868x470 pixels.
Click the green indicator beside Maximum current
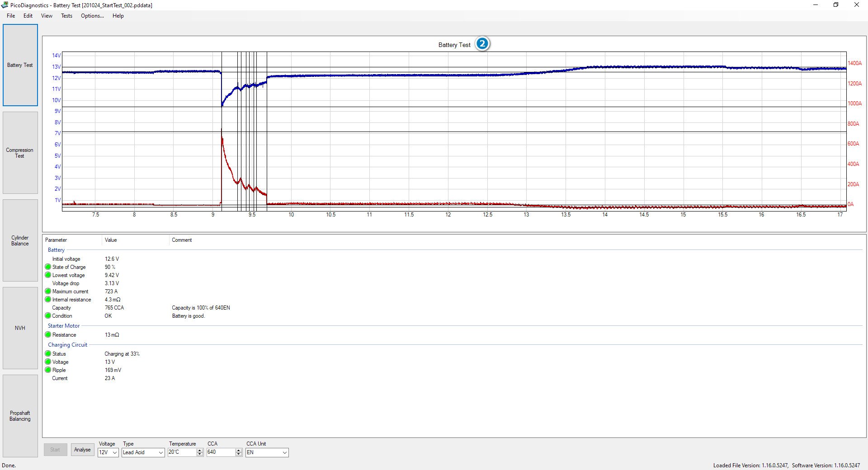pyautogui.click(x=48, y=291)
